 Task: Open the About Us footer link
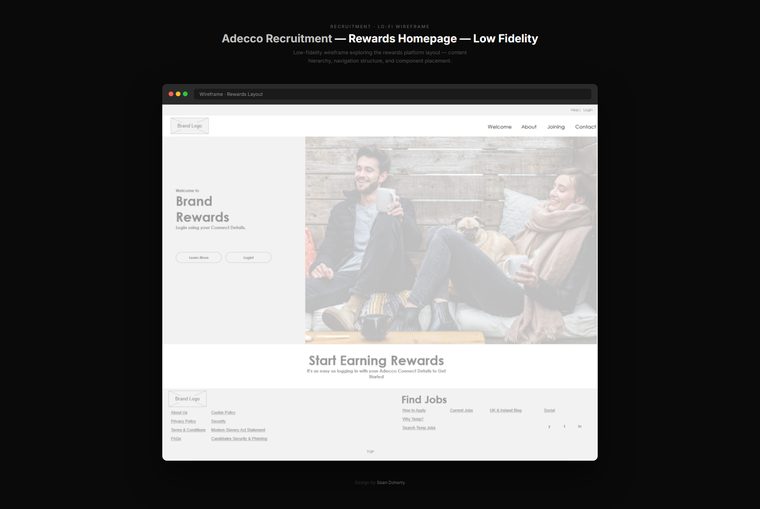click(179, 413)
